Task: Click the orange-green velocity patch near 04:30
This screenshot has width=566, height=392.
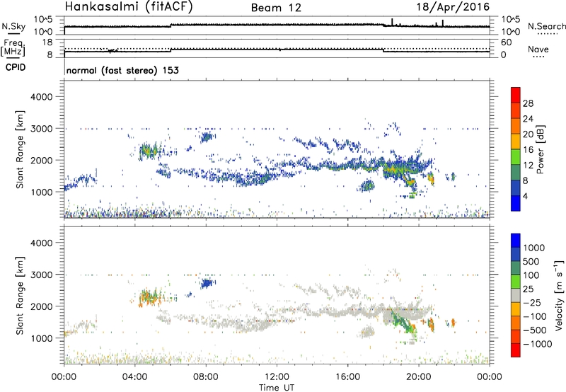Action: click(x=150, y=296)
